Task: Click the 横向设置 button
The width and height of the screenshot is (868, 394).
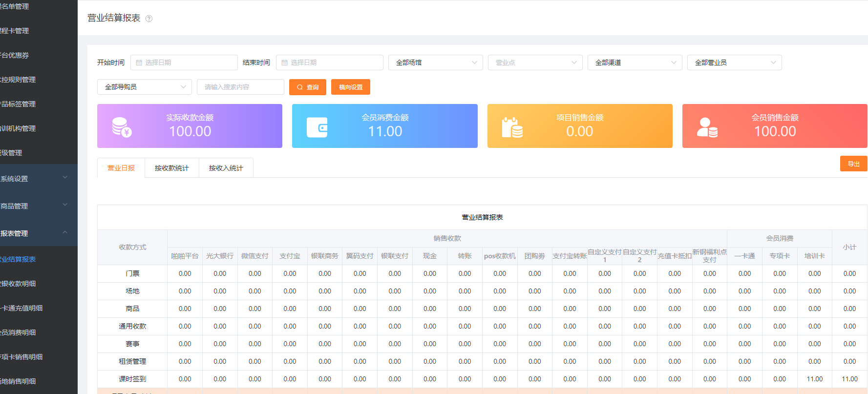Action: tap(351, 87)
